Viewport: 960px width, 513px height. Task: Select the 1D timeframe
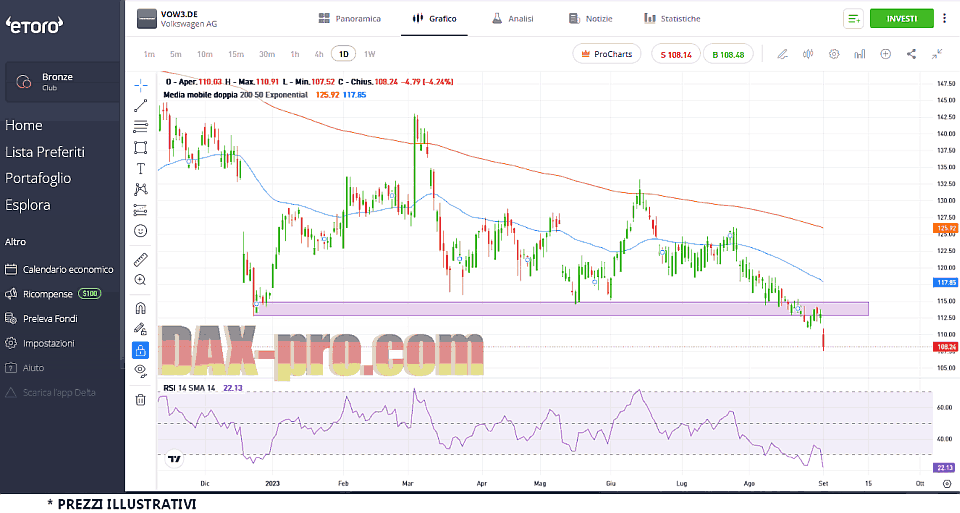coord(343,54)
